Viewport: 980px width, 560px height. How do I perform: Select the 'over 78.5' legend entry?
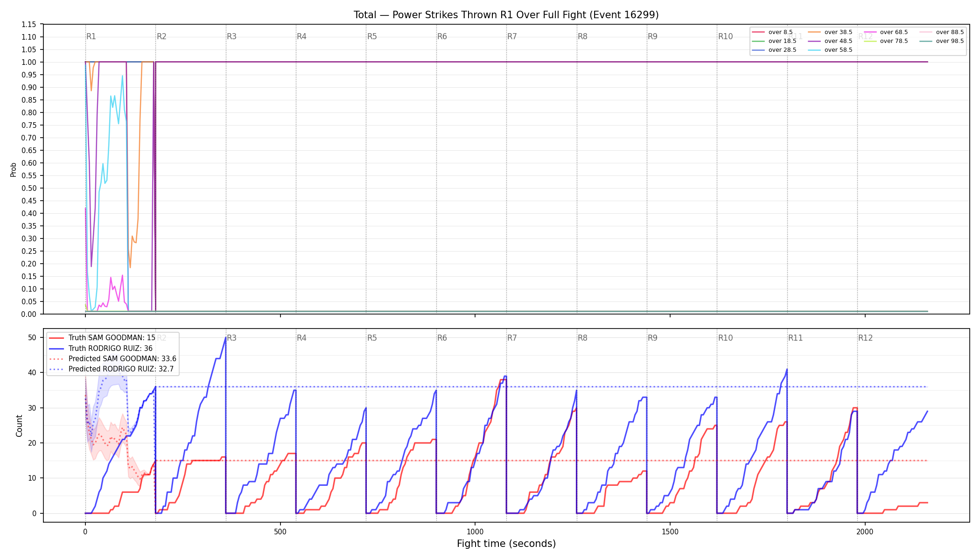886,41
